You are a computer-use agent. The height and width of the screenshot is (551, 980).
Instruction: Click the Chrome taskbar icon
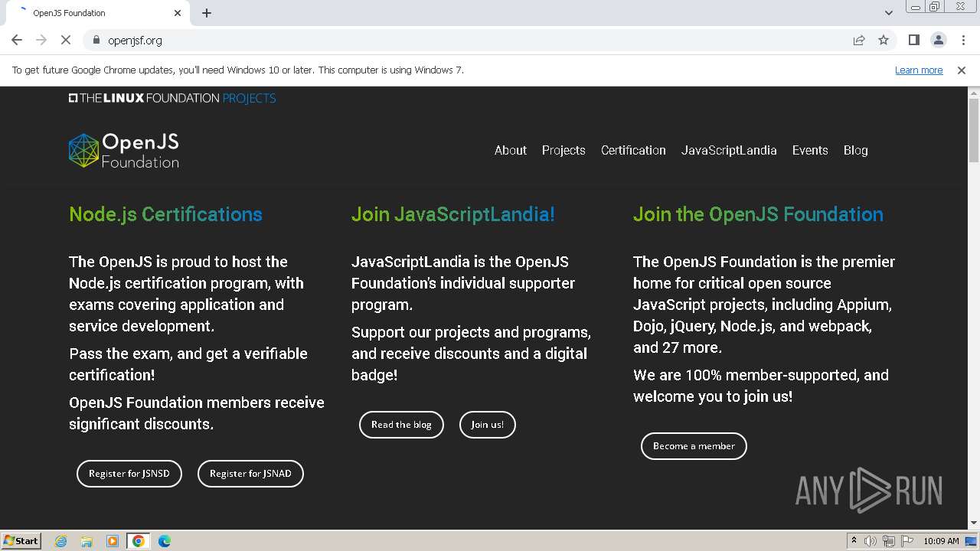139,541
